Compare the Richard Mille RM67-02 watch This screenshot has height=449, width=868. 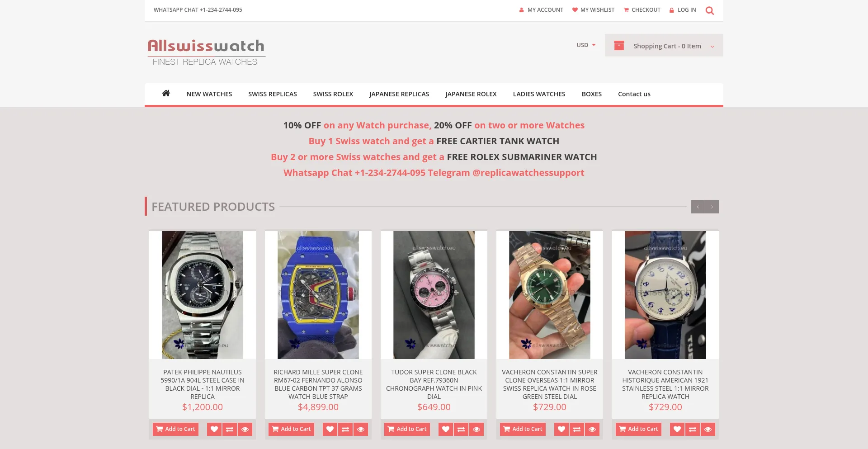pyautogui.click(x=345, y=429)
